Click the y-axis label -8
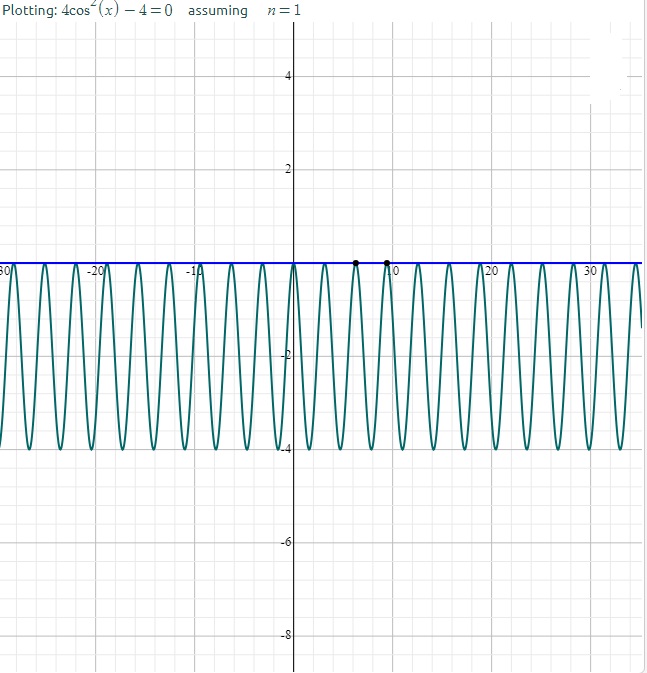 (x=285, y=635)
